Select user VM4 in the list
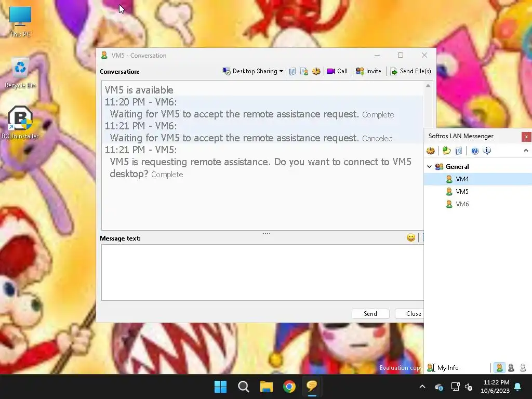Image resolution: width=532 pixels, height=399 pixels. 478,179
